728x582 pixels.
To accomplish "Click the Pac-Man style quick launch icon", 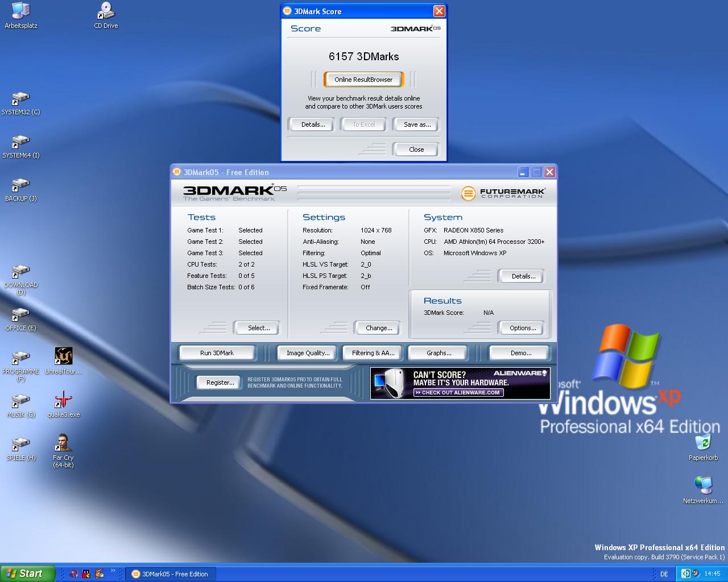I will point(86,574).
